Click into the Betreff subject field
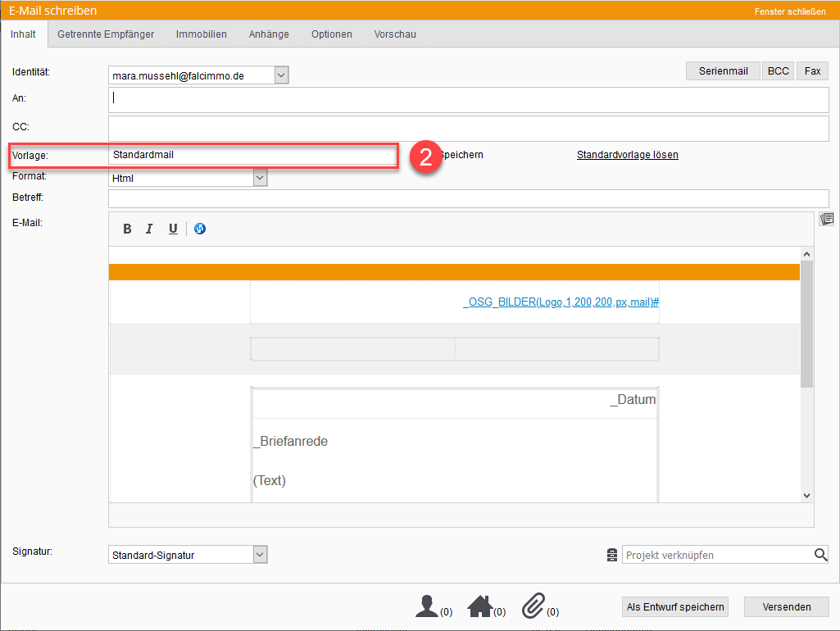The height and width of the screenshot is (631, 840). (x=468, y=198)
